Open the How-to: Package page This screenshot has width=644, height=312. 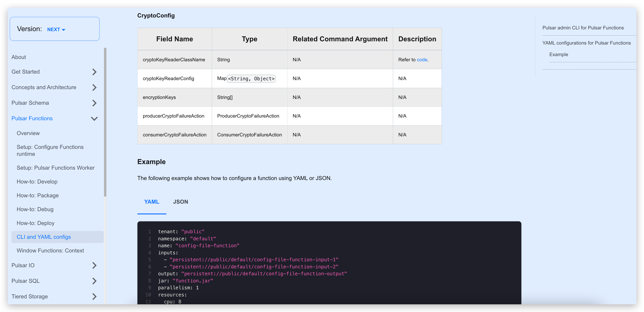tap(38, 195)
